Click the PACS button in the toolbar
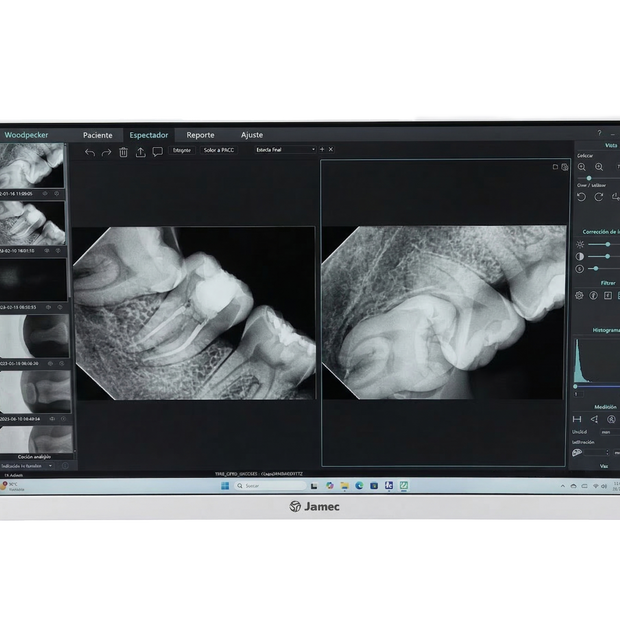The image size is (620, 620). [219, 150]
